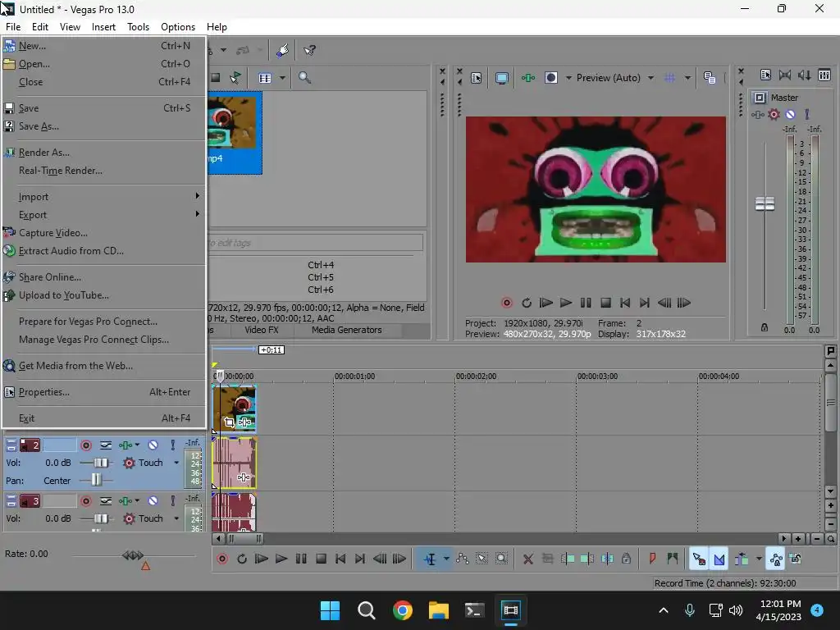Open the Overlays dropdown arrow
The width and height of the screenshot is (840, 630).
pyautogui.click(x=687, y=78)
